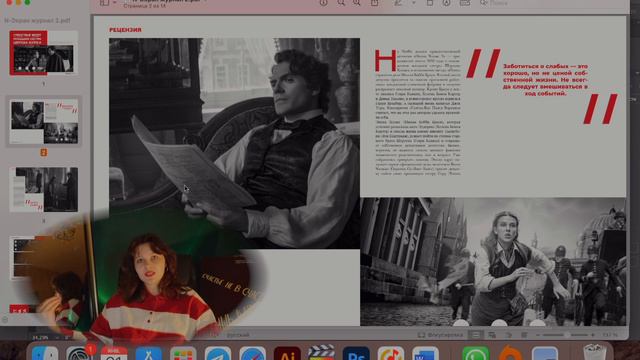This screenshot has width=640, height=360.
Task: Move the Word zoom slider handle
Action: (567, 335)
